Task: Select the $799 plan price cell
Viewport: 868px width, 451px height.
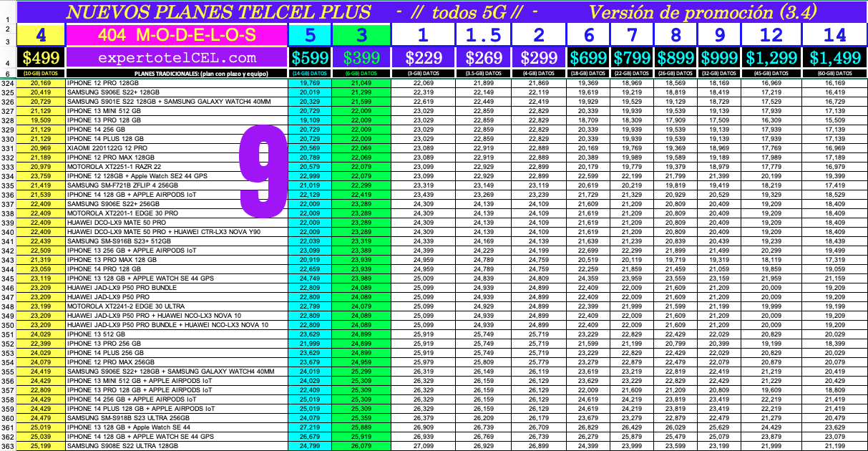Action: [633, 58]
